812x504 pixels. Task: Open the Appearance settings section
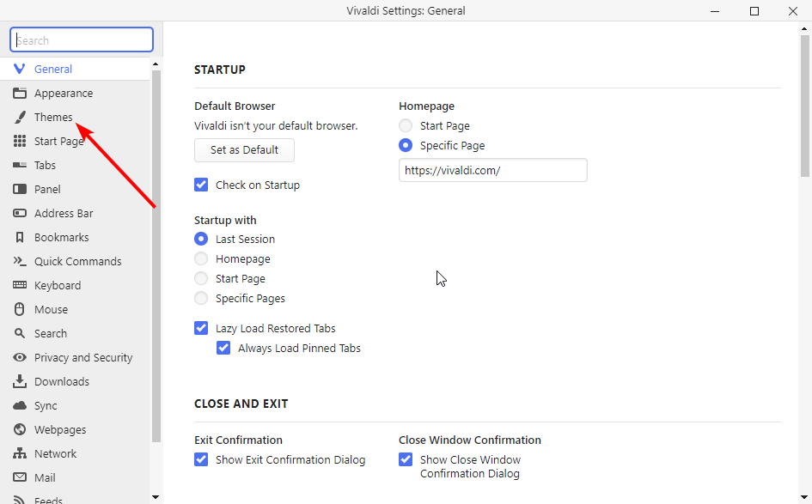(75, 93)
